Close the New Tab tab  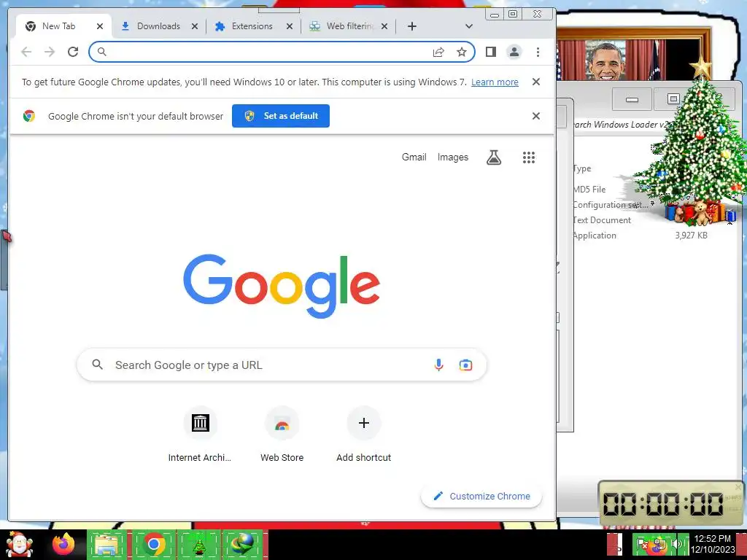(99, 26)
